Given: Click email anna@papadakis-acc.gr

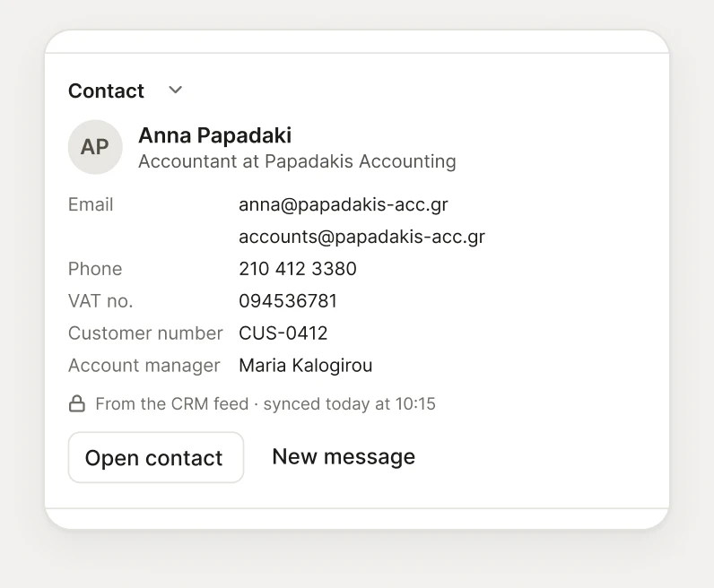Looking at the screenshot, I should click(x=344, y=204).
